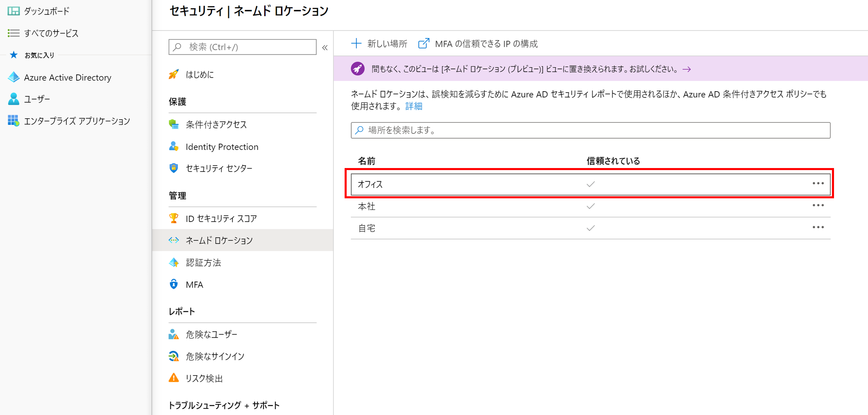Viewport: 868px width, 415px height.
Task: Select ネームド ロケーション in the menu
Action: pyautogui.click(x=219, y=240)
